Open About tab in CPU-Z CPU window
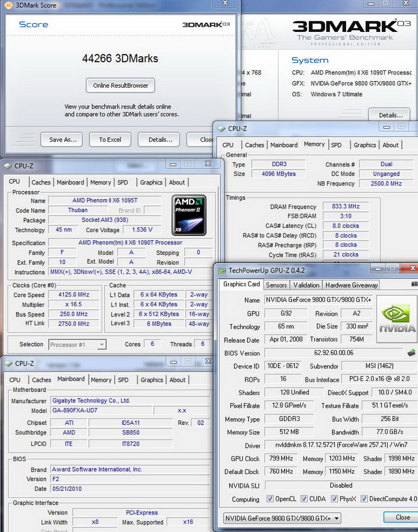The width and height of the screenshot is (418, 532). coord(176,182)
